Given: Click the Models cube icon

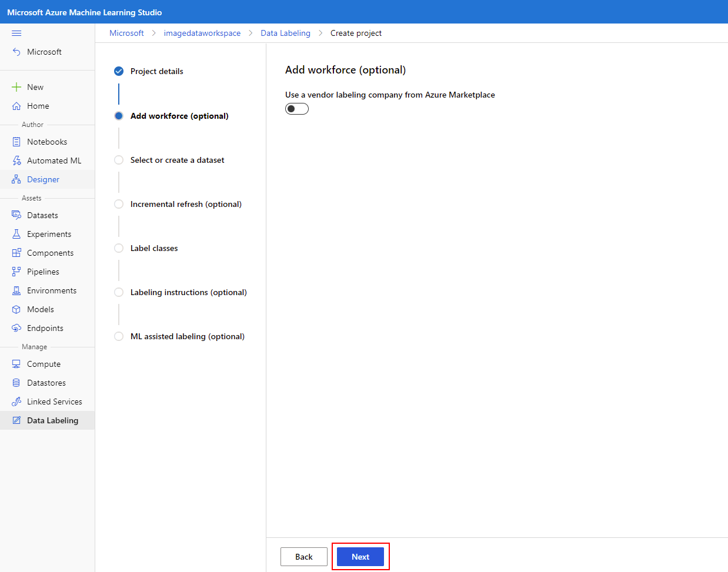Looking at the screenshot, I should coord(16,309).
